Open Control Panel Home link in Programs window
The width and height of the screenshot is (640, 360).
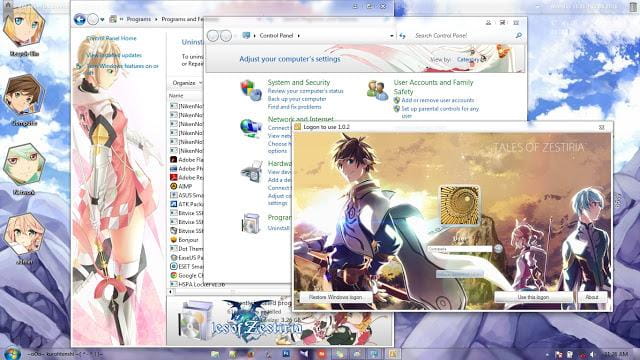tap(111, 38)
